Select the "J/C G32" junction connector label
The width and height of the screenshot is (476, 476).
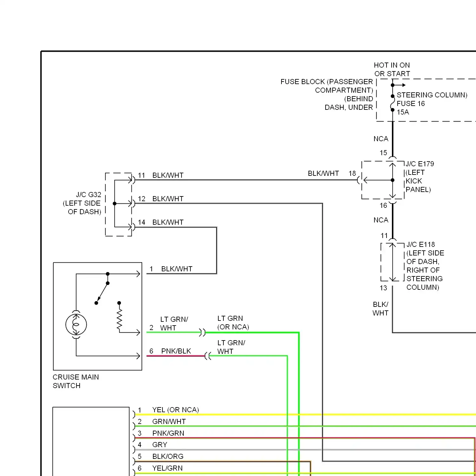pos(89,195)
